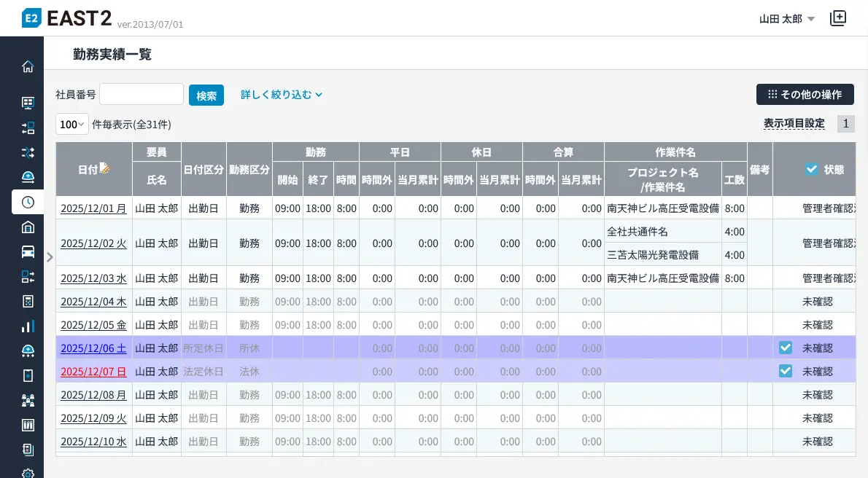Toggle the 状態 header select-all checkbox

pyautogui.click(x=812, y=169)
